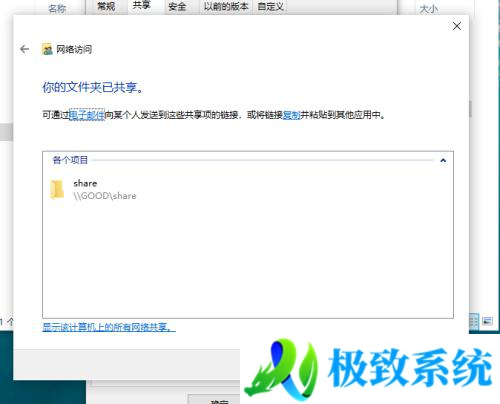The width and height of the screenshot is (500, 404).
Task: Click the 网络访问 wizard icon
Action: (47, 50)
